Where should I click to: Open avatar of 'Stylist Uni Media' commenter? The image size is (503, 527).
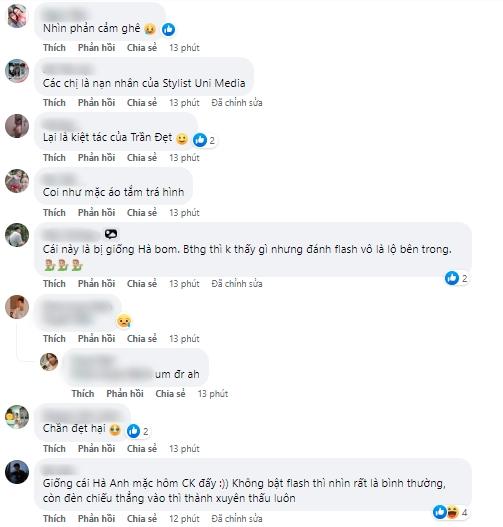point(17,71)
